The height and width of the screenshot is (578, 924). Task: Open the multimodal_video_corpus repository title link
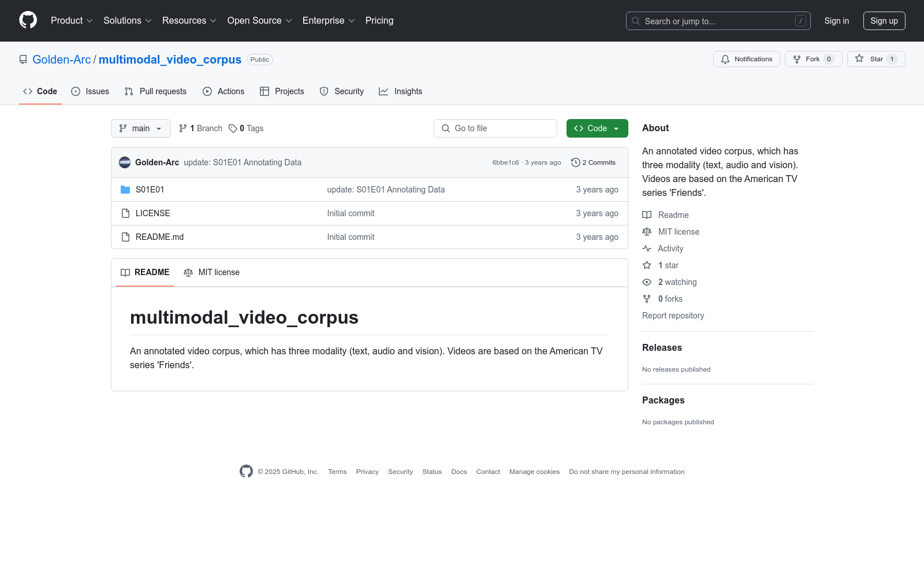(x=170, y=60)
